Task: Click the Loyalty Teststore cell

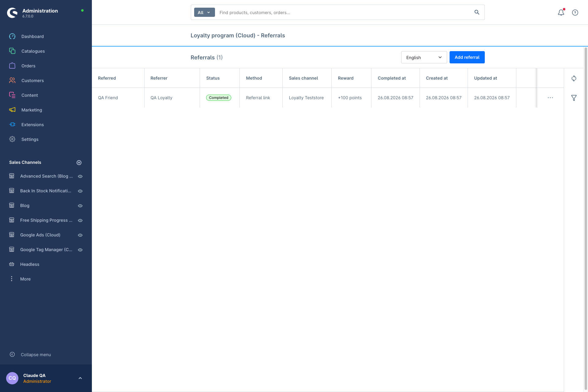Action: click(306, 98)
